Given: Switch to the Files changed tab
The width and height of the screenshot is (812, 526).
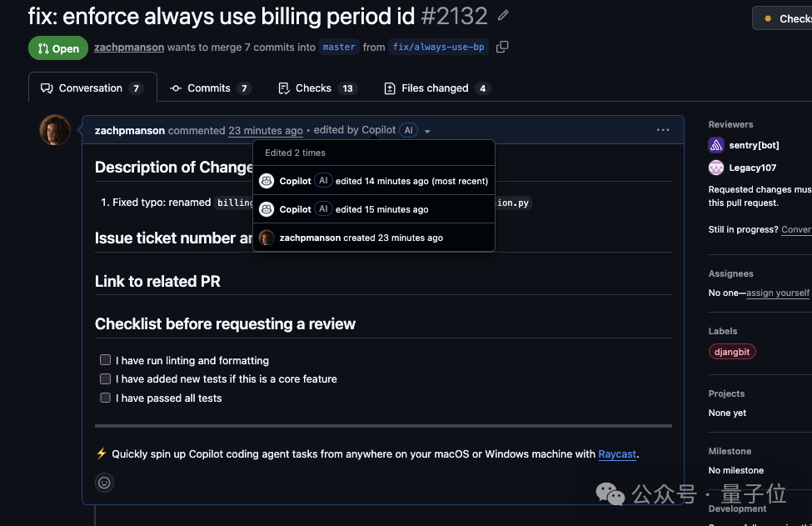Looking at the screenshot, I should tap(435, 88).
